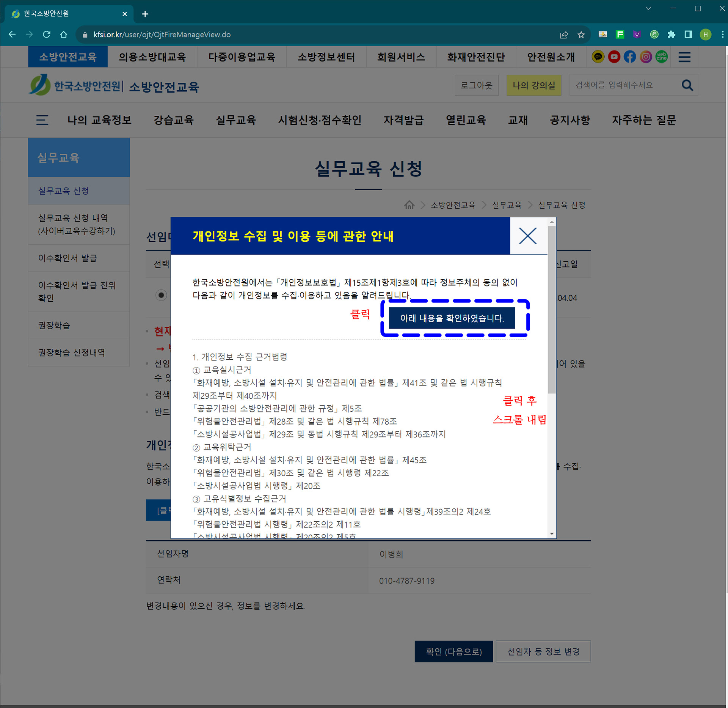Open the Facebook social icon
Image resolution: width=728 pixels, height=708 pixels.
[x=630, y=57]
